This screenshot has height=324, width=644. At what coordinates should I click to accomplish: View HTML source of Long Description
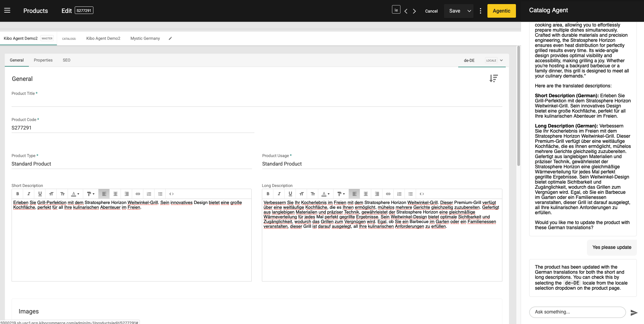click(422, 194)
